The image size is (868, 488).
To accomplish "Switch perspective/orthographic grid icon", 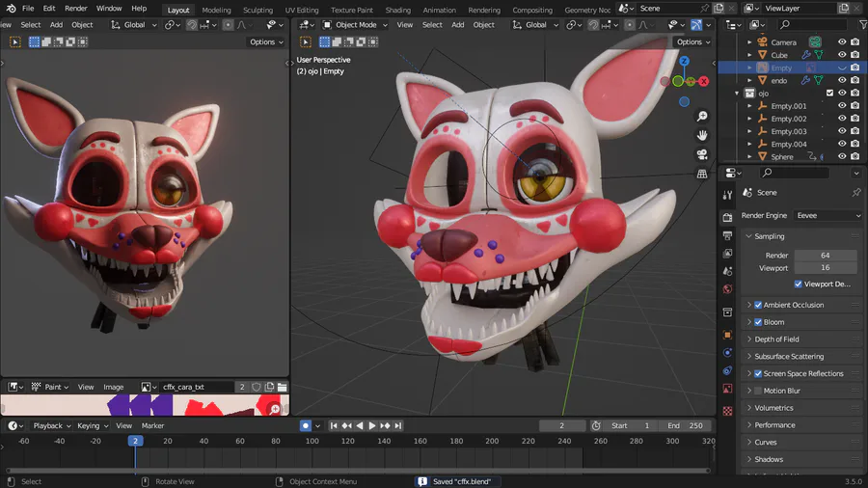I will click(702, 175).
